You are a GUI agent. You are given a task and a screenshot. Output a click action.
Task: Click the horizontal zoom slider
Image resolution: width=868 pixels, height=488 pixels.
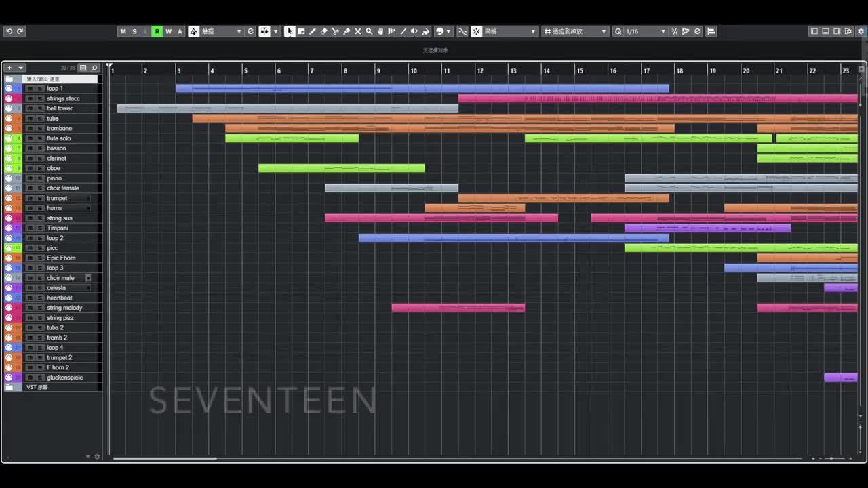(831, 458)
